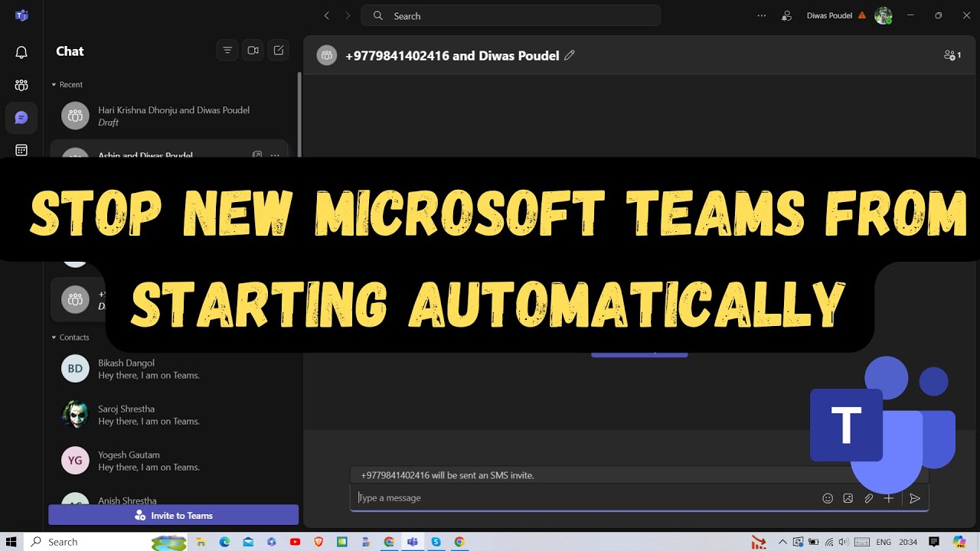Open the Activity bell in the sidebar

click(x=21, y=52)
